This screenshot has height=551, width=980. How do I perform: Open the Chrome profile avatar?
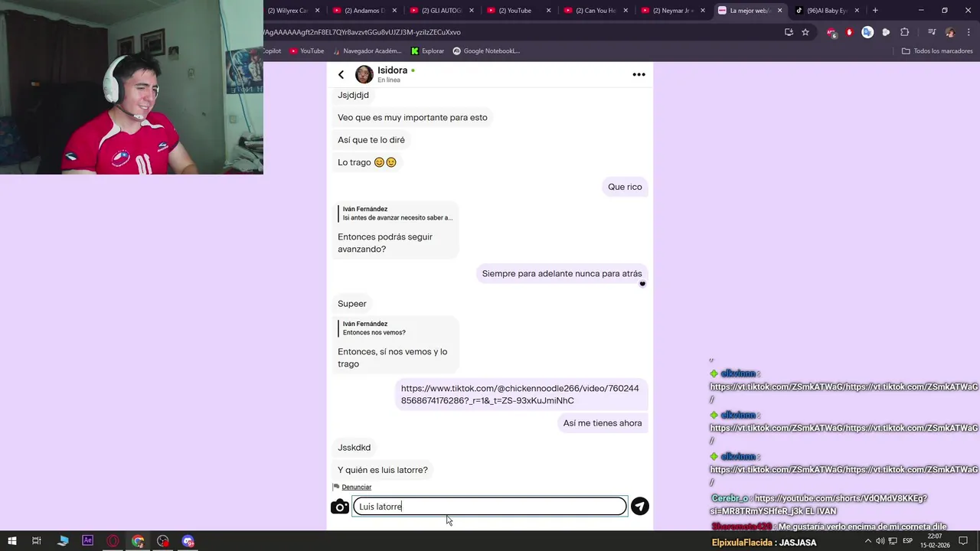[950, 32]
